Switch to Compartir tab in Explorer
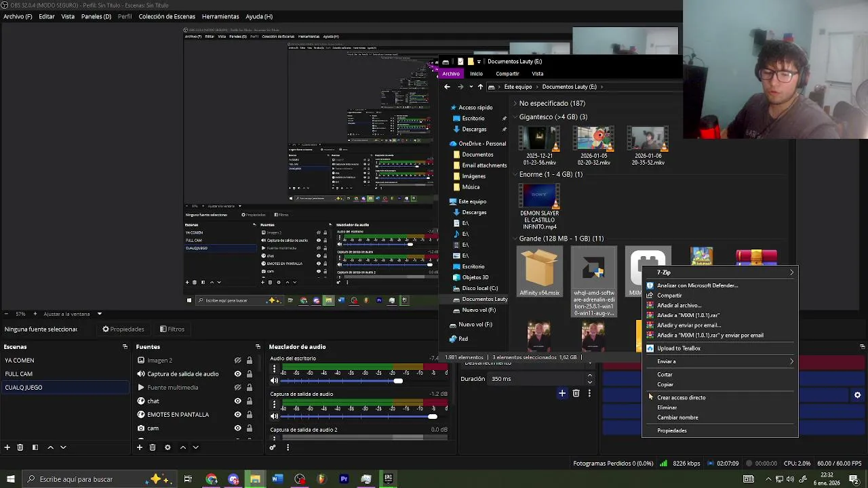The height and width of the screenshot is (488, 868). pyautogui.click(x=507, y=74)
